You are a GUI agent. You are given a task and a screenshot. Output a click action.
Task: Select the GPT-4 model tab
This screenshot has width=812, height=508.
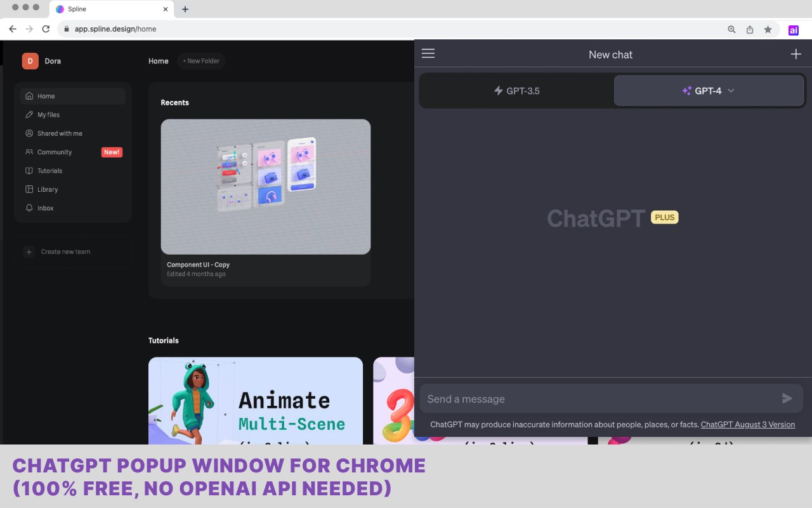pyautogui.click(x=709, y=90)
